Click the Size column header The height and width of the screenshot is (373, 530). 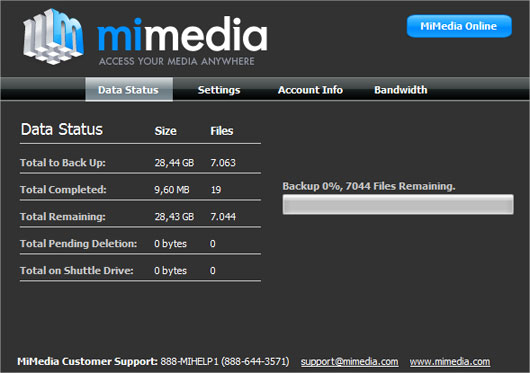click(166, 131)
